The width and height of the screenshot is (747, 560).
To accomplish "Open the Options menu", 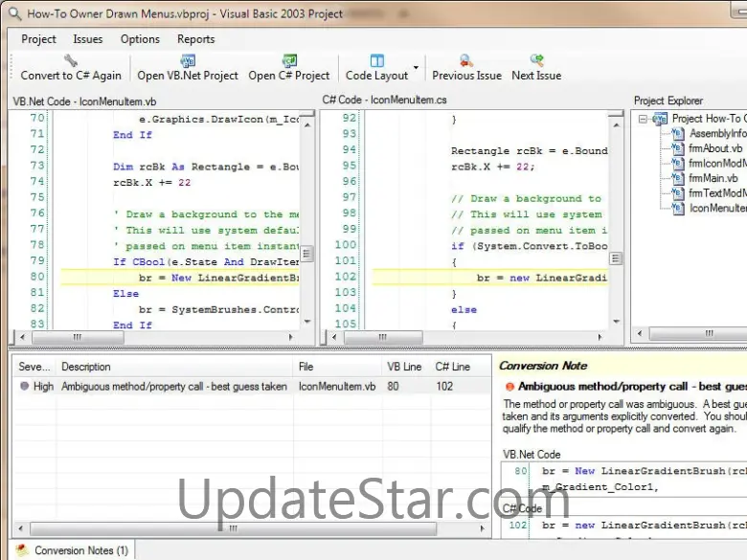I will coord(140,39).
